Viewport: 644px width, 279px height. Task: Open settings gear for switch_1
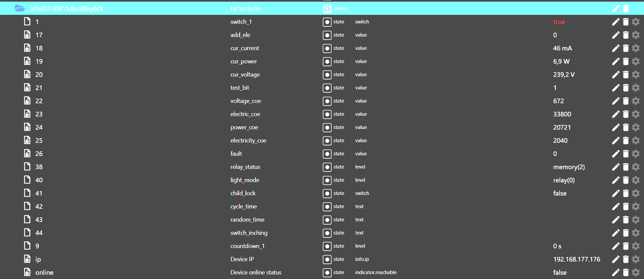click(636, 22)
